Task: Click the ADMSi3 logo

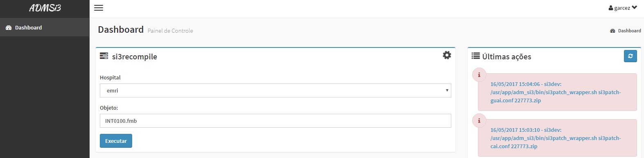Action: [45, 8]
